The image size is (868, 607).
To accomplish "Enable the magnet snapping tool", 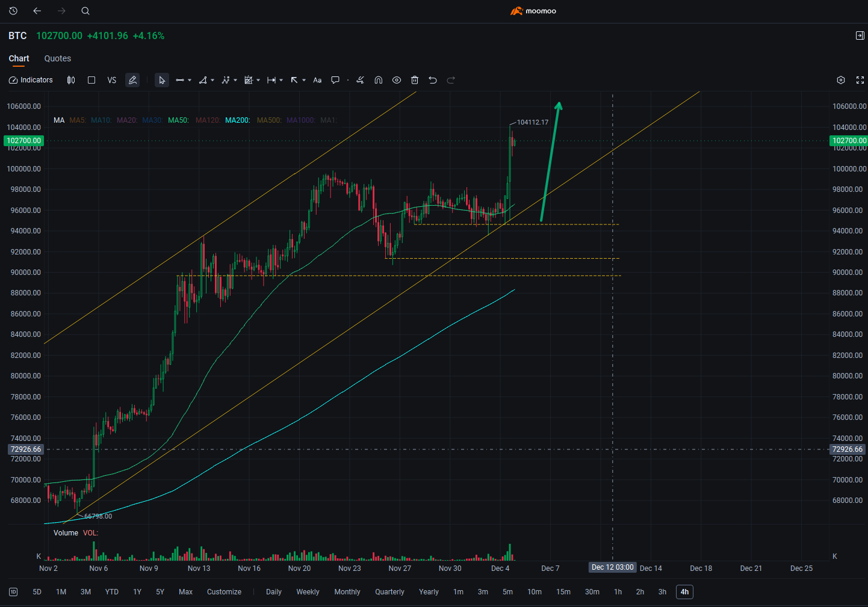I will [x=378, y=79].
